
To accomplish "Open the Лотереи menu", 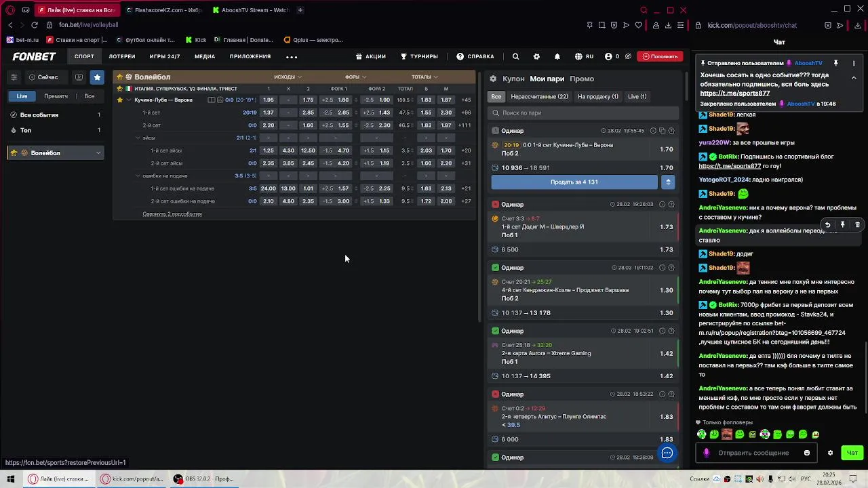I will pyautogui.click(x=122, y=56).
